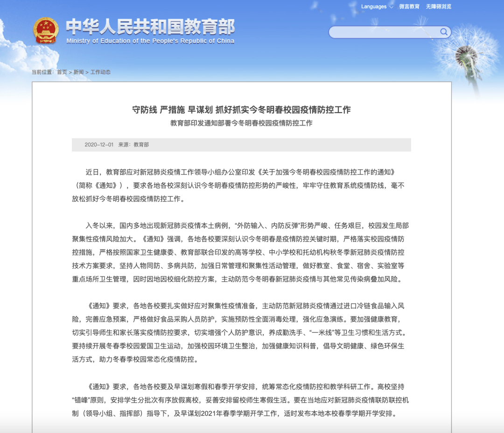The image size is (504, 433).
Task: Click the 来源:教育部 source label
Action: (133, 145)
